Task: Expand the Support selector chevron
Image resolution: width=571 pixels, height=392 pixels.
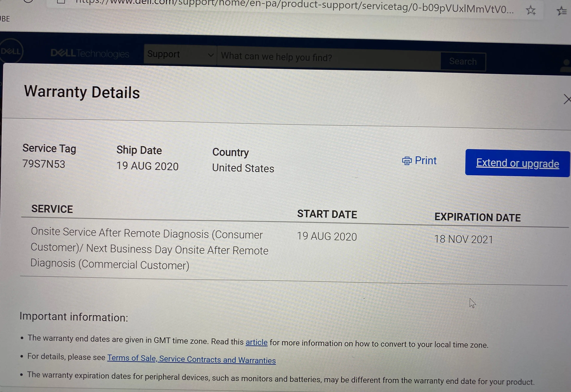Action: pos(211,55)
